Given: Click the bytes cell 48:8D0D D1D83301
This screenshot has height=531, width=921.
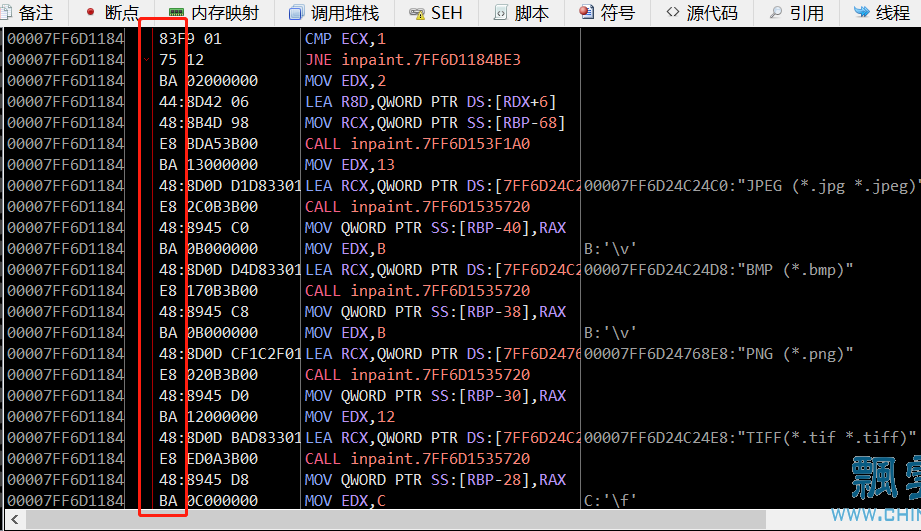Looking at the screenshot, I should tap(230, 186).
